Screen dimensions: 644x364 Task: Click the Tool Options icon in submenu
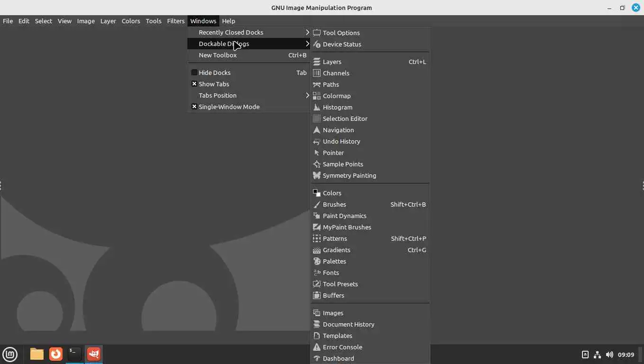click(317, 33)
